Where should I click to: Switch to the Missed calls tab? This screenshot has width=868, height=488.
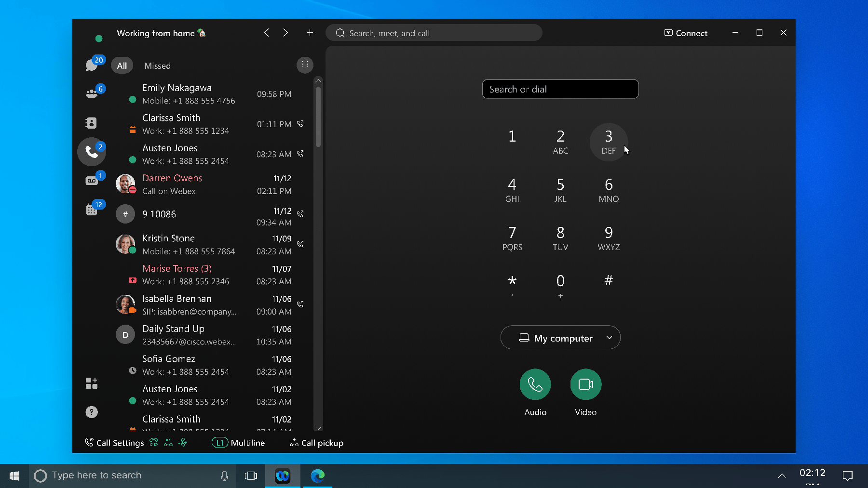[x=157, y=66]
